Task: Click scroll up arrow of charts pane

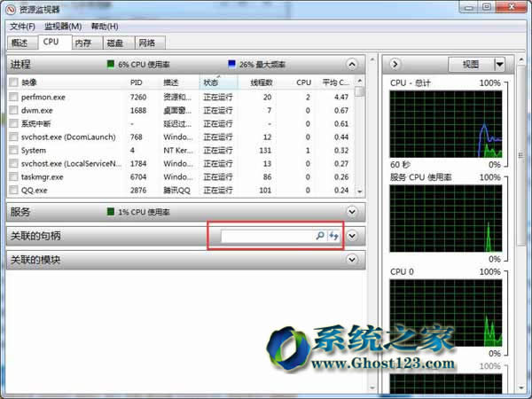Action: (x=522, y=59)
